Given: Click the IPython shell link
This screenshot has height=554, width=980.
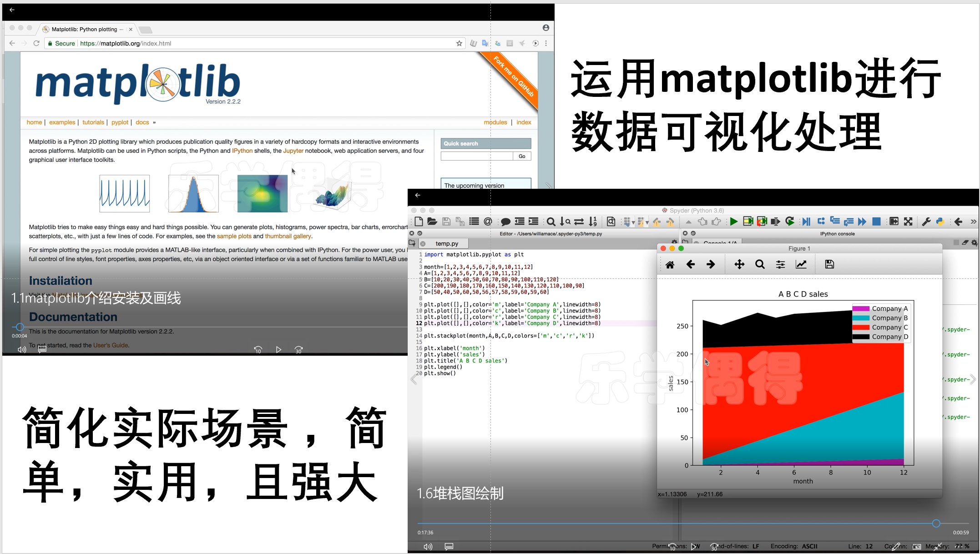Looking at the screenshot, I should pos(242,151).
